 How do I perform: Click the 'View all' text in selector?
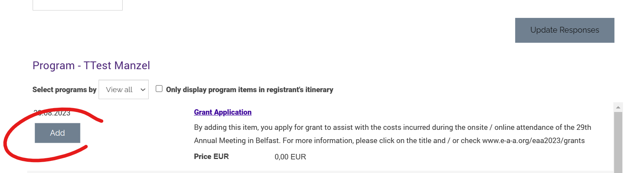click(x=119, y=90)
